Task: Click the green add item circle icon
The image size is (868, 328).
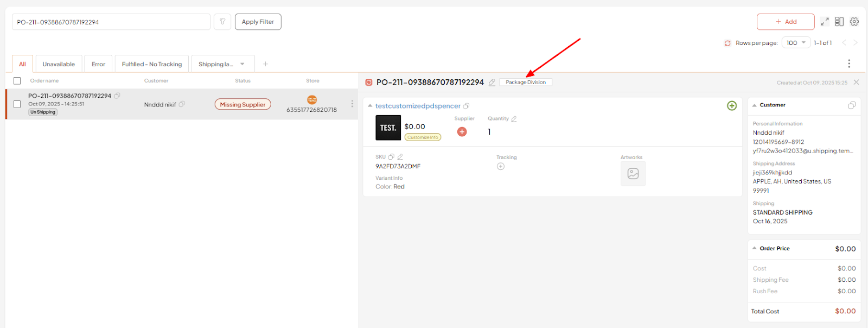Action: 732,106
